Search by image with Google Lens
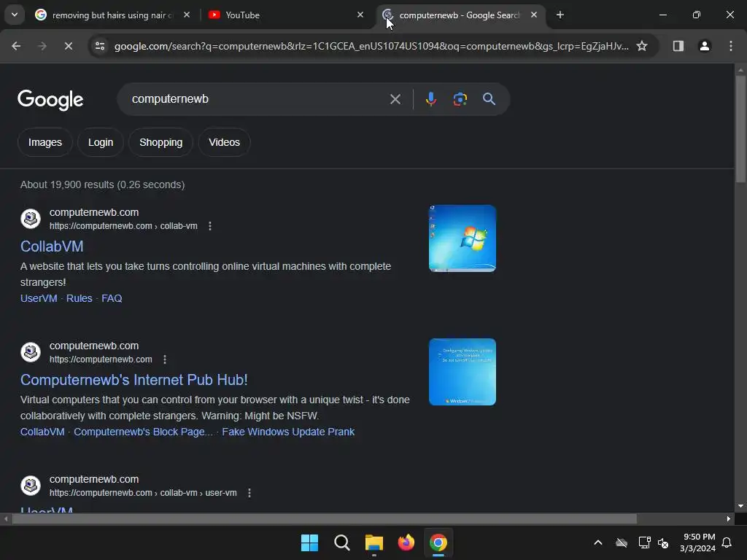 point(460,99)
